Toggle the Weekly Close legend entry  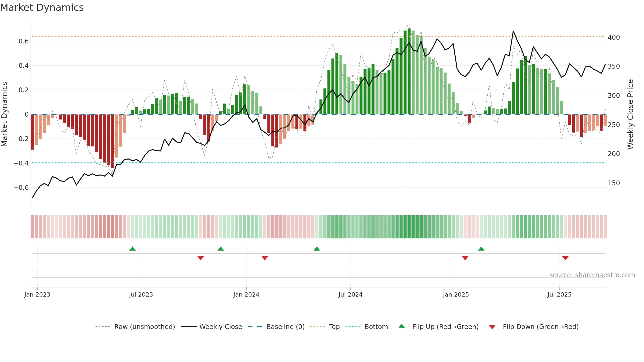click(211, 327)
